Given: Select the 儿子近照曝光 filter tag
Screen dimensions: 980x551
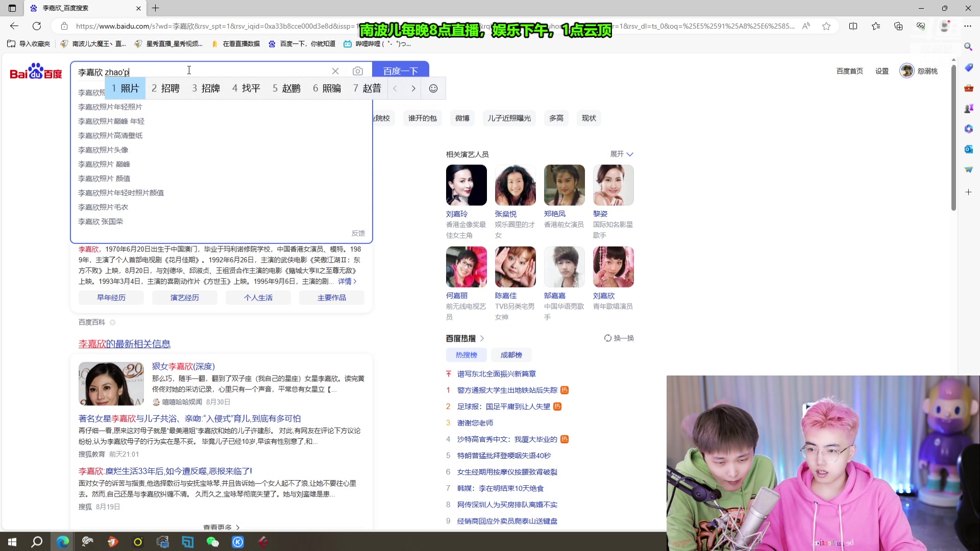Looking at the screenshot, I should (x=509, y=118).
